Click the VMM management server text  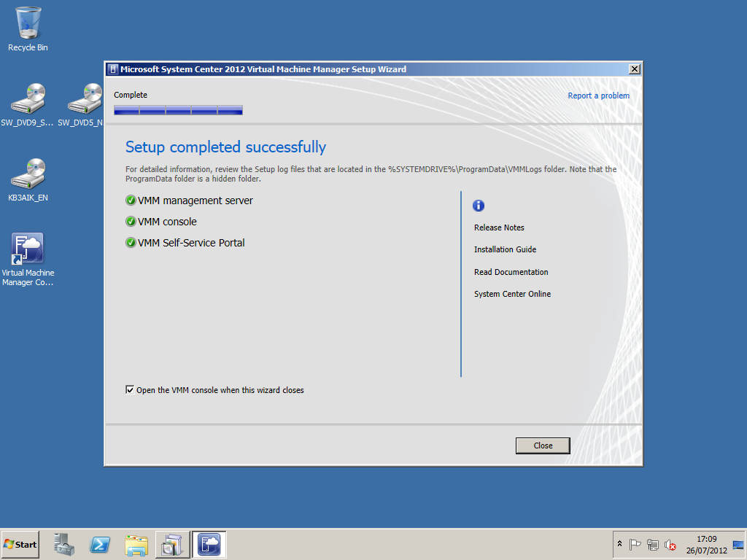196,201
